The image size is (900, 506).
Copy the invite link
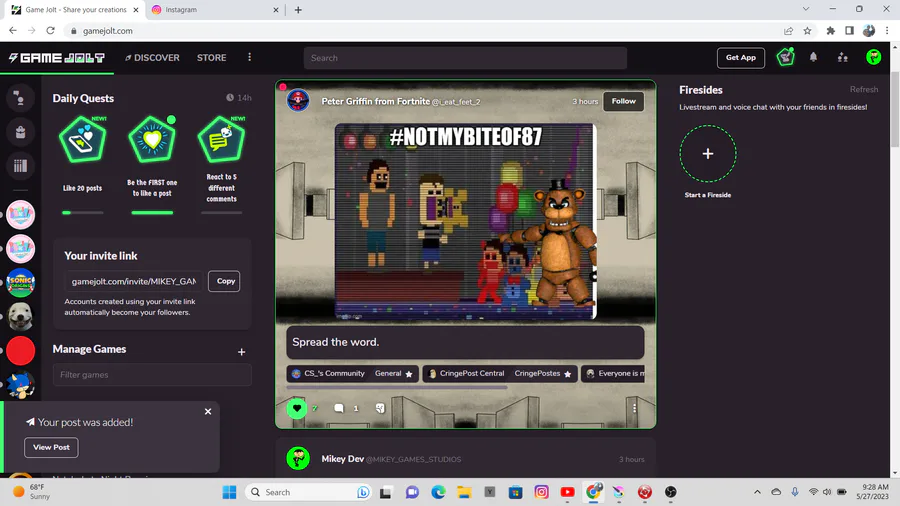pyautogui.click(x=224, y=281)
